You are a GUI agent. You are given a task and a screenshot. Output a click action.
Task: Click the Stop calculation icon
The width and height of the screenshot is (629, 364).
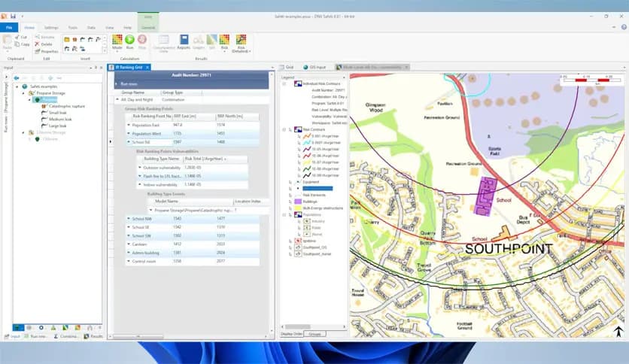(x=142, y=39)
